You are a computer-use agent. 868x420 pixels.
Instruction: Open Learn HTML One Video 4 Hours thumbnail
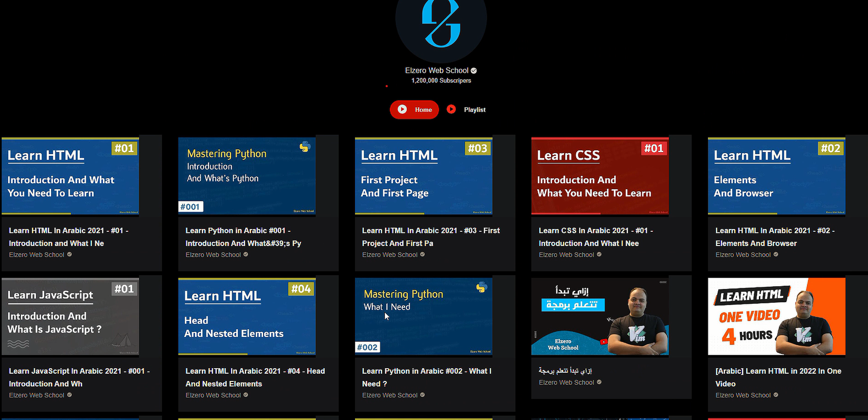click(x=777, y=317)
